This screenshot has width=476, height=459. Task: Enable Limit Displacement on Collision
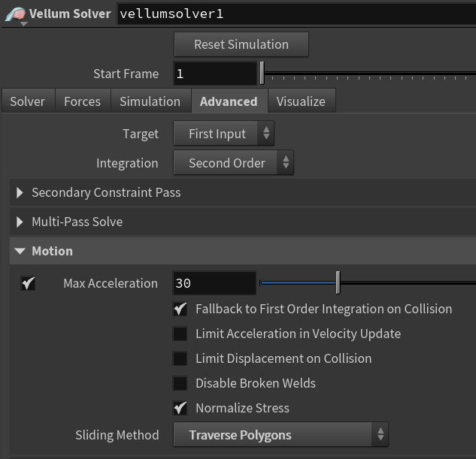tap(180, 358)
